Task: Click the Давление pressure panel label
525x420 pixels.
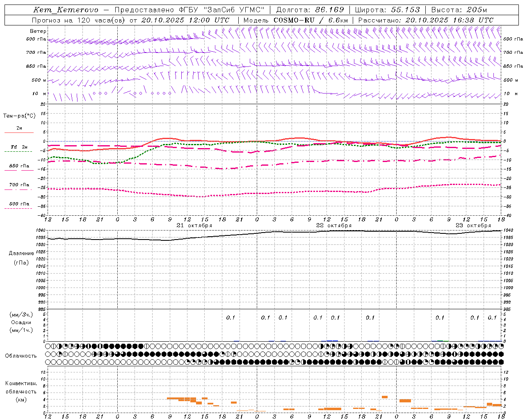Action: tap(21, 253)
